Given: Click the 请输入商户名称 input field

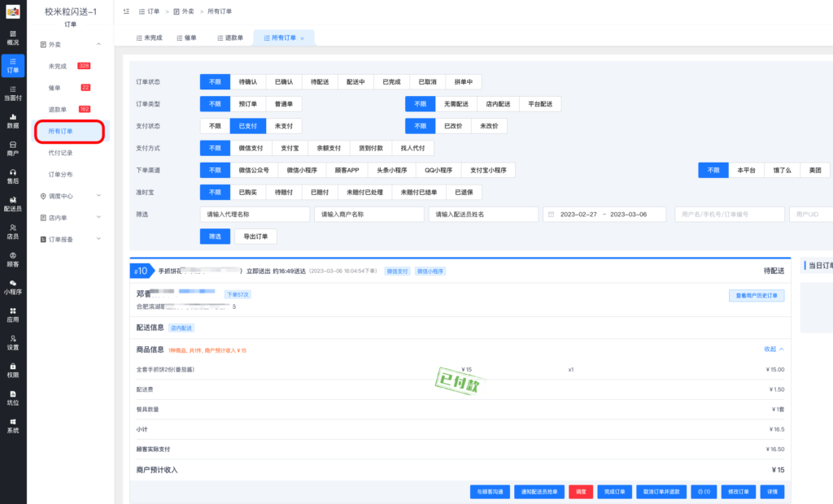Looking at the screenshot, I should [369, 214].
